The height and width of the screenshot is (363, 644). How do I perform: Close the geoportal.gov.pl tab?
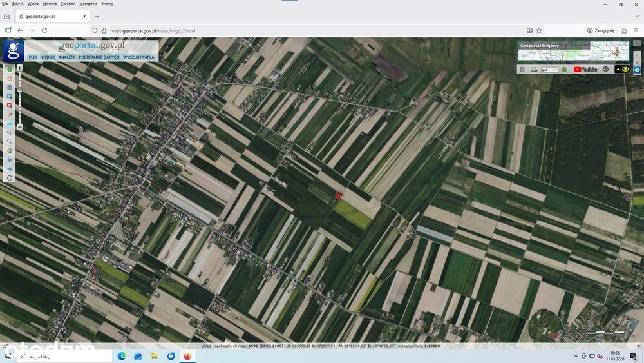84,17
